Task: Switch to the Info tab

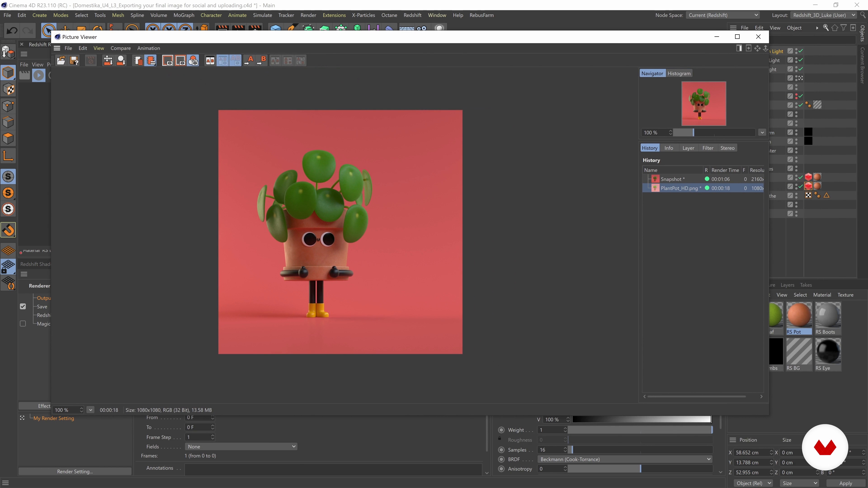Action: pos(669,148)
